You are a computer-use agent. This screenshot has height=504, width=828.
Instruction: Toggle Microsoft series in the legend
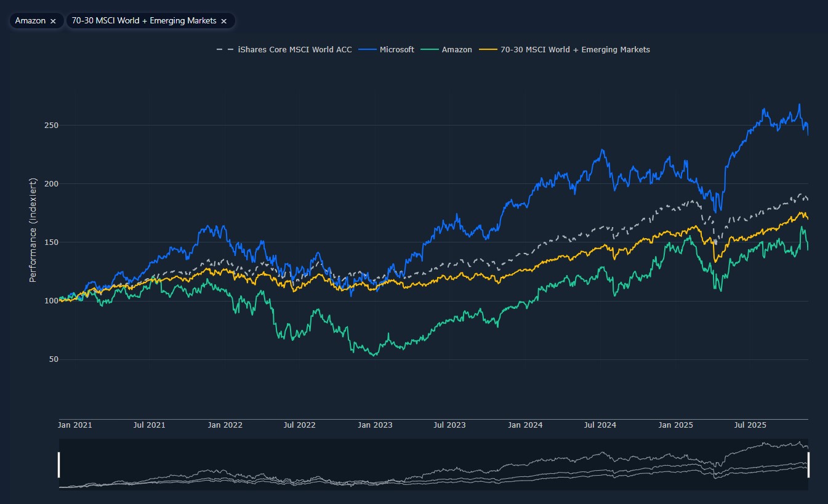(387, 49)
